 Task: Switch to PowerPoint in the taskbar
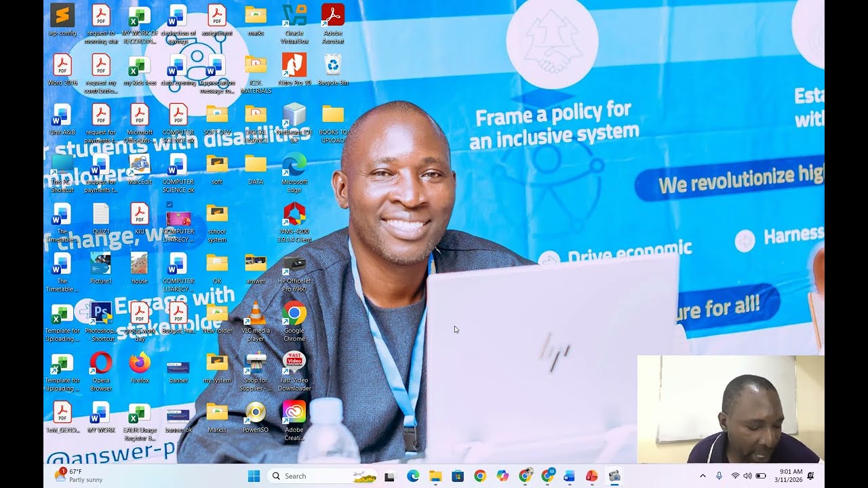(591, 476)
